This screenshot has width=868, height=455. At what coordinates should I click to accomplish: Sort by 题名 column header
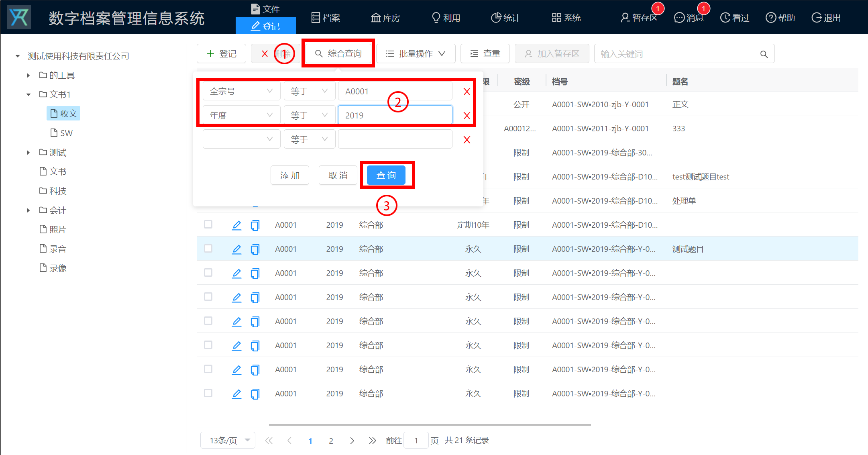tap(680, 82)
